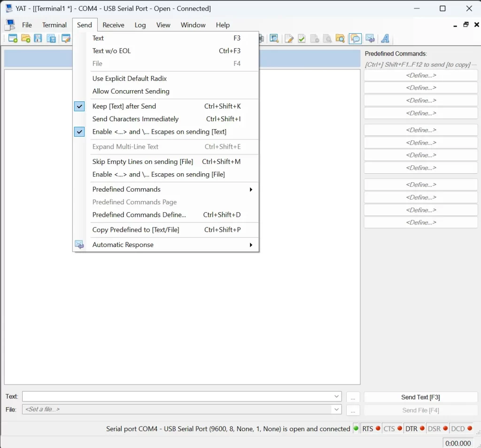
Task: Click the Open Terminal folder toolbar icon
Action: pyautogui.click(x=25, y=39)
